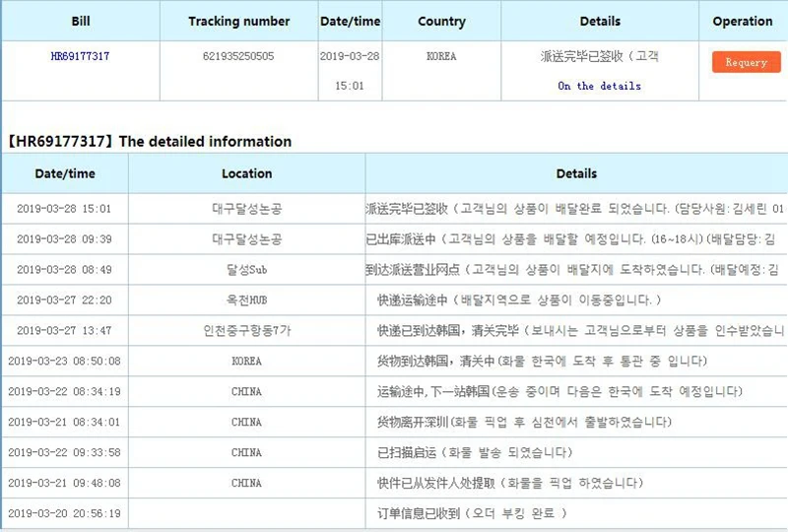Click details text 运输途中,下一站韩国
Screen dimensions: 788x532
pos(433,391)
